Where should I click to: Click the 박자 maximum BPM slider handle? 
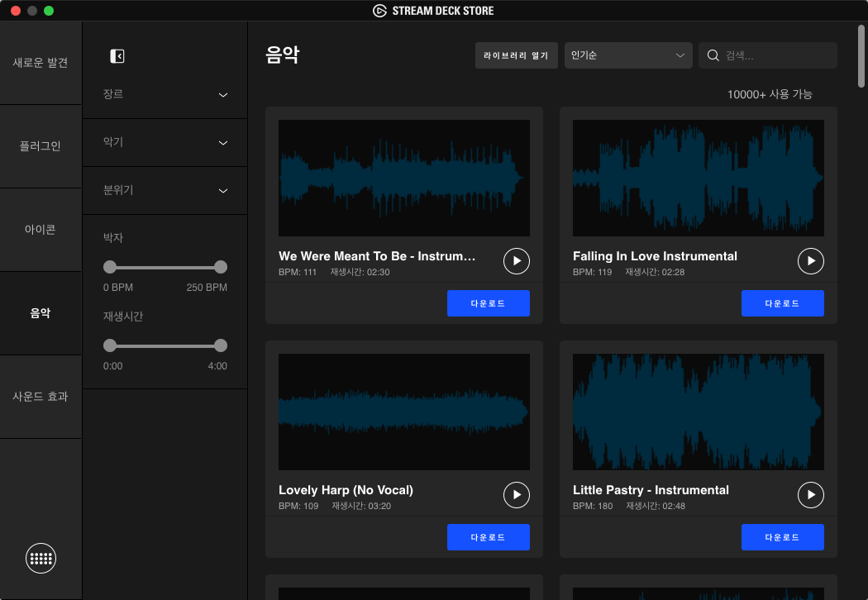click(221, 267)
